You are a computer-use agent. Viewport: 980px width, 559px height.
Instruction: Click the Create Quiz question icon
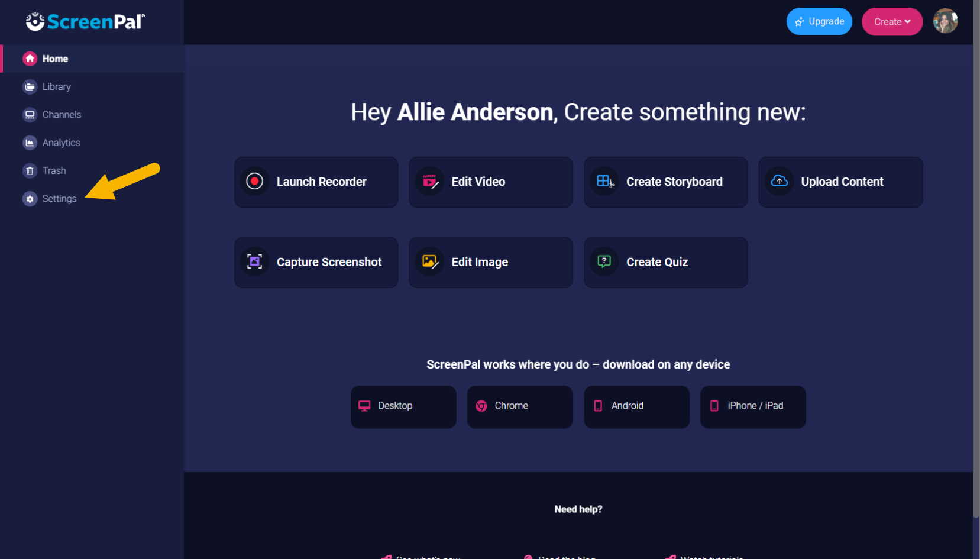[604, 261]
